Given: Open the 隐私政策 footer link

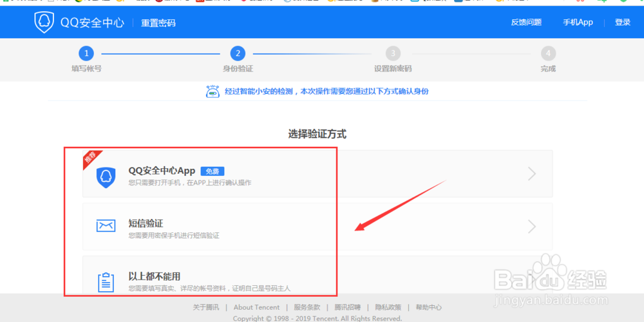Looking at the screenshot, I should click(388, 307).
